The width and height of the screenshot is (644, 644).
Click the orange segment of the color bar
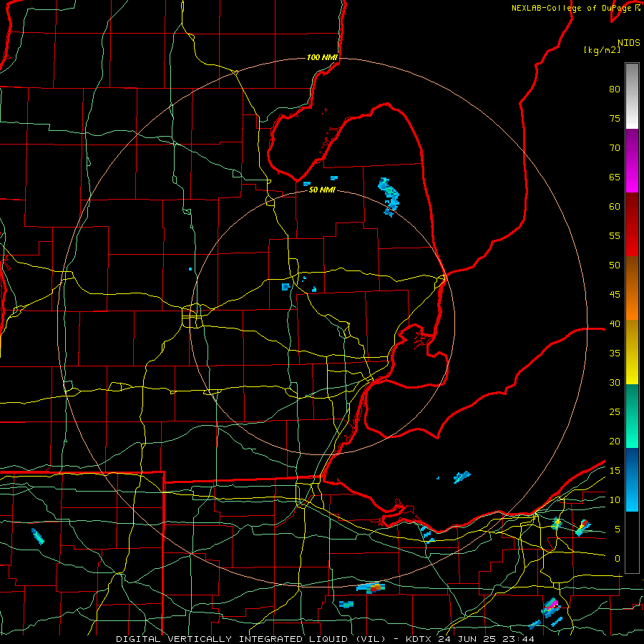click(x=632, y=288)
